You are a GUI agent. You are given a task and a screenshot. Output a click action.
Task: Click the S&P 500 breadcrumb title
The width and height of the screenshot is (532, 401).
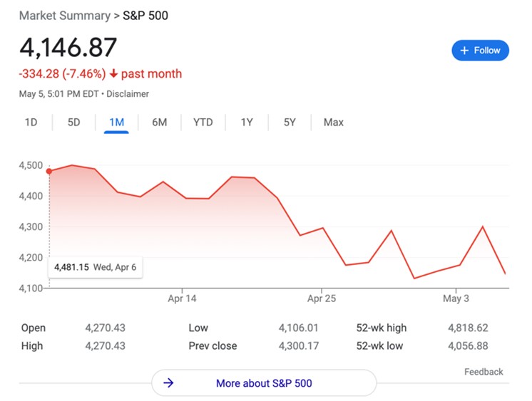(145, 16)
